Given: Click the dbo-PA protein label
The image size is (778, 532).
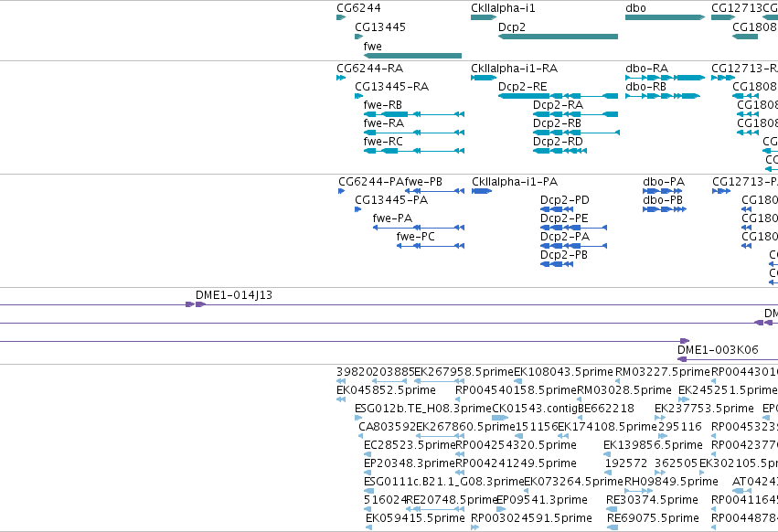Looking at the screenshot, I should coord(664,182).
